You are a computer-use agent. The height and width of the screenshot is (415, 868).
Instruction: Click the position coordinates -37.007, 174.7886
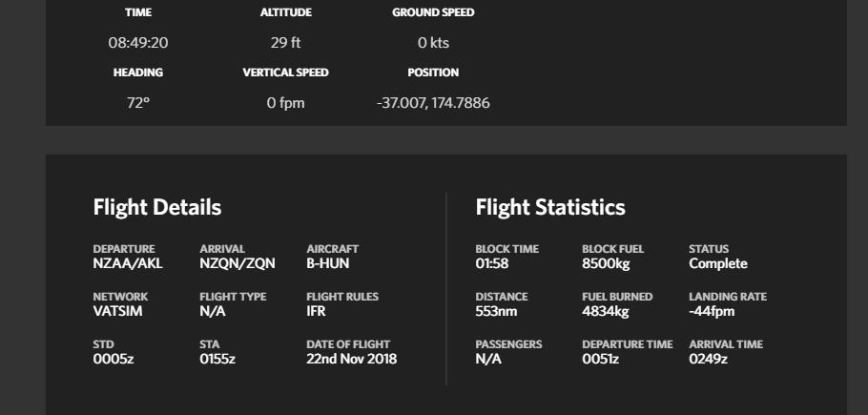433,103
